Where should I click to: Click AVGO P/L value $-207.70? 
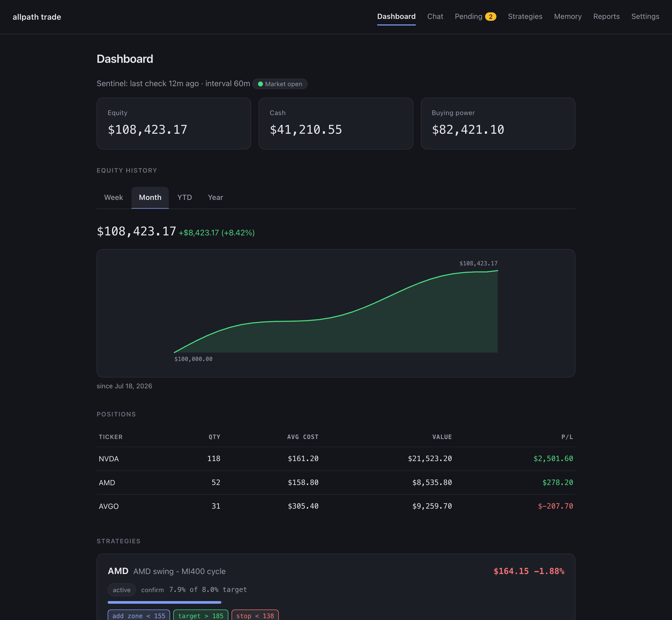click(x=555, y=506)
